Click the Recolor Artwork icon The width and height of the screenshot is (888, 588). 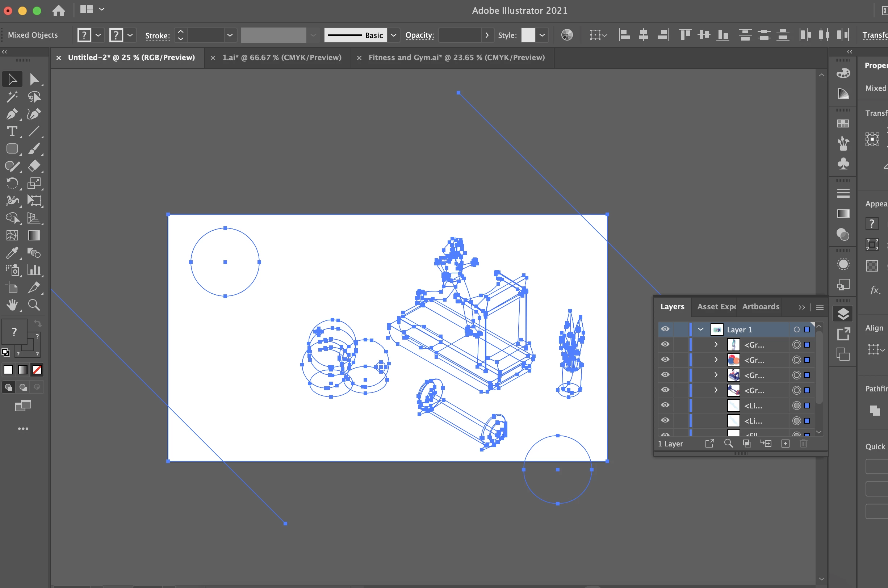567,35
